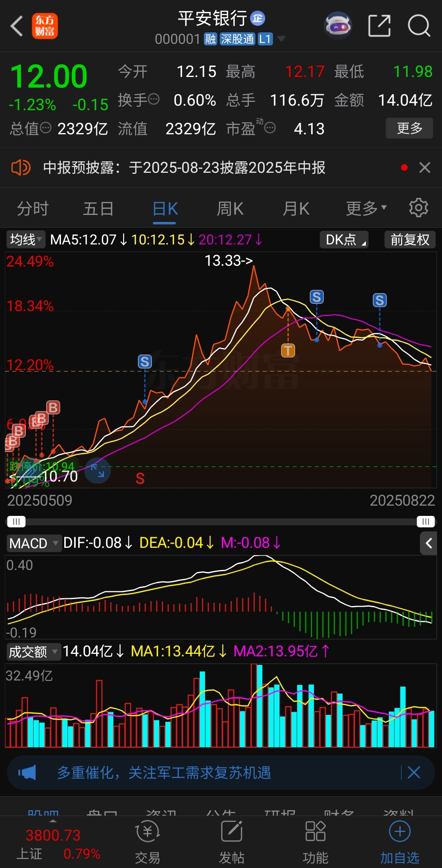The width and height of the screenshot is (442, 868).
Task: Expand chart to fullscreen via round arrows icon
Action: [x=97, y=470]
